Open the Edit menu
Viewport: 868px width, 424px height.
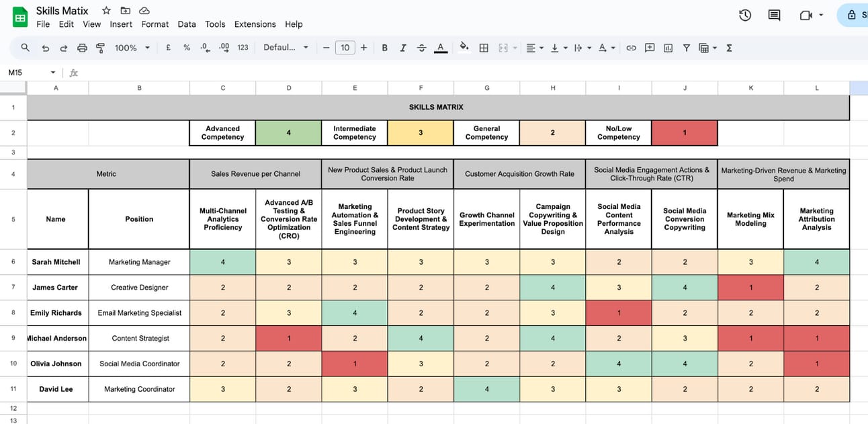point(67,24)
